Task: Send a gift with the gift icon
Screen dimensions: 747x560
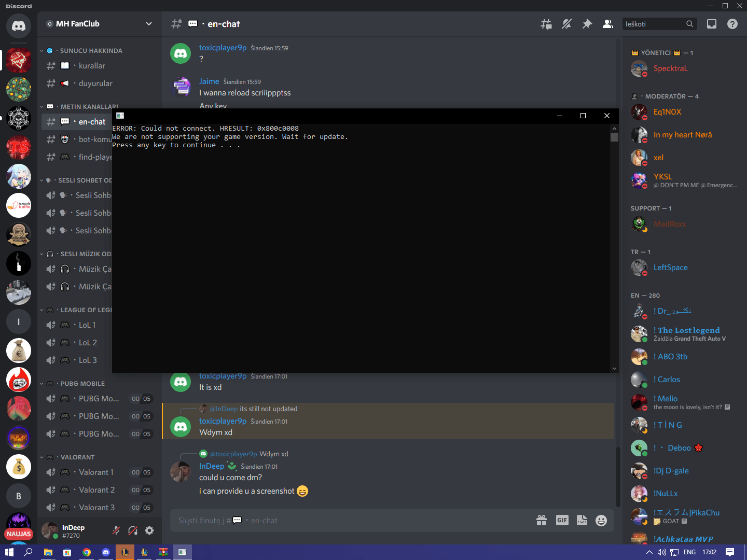Action: 542,521
